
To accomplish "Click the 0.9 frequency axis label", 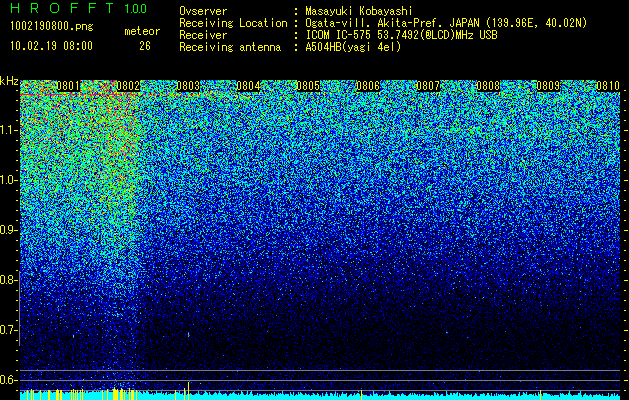I will pyautogui.click(x=8, y=230).
